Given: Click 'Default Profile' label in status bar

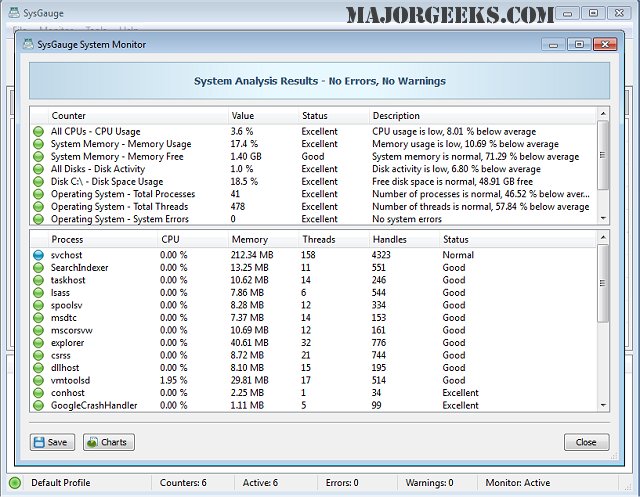Looking at the screenshot, I should point(60,483).
